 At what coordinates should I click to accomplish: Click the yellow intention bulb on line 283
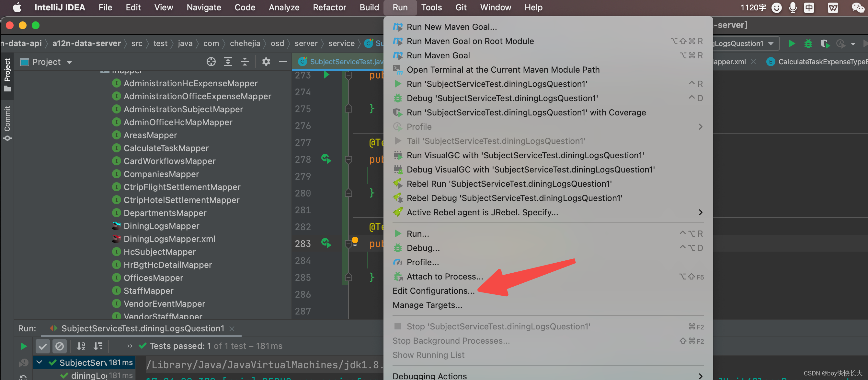tap(355, 241)
